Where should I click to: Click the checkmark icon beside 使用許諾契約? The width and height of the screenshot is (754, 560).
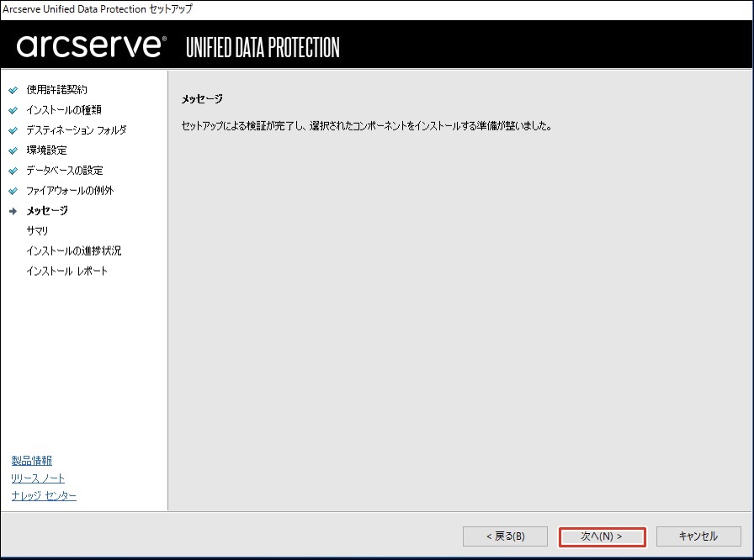[x=13, y=90]
